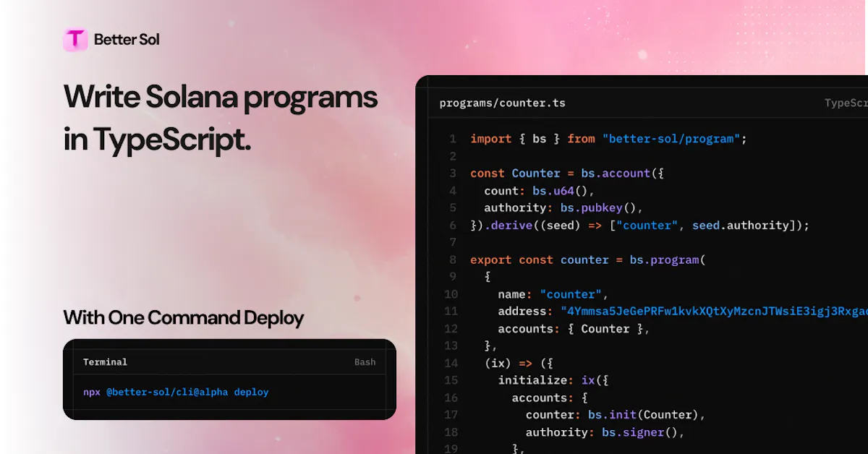
Task: Select the program address string starting with 4Ymmsa5
Action: [714, 312]
